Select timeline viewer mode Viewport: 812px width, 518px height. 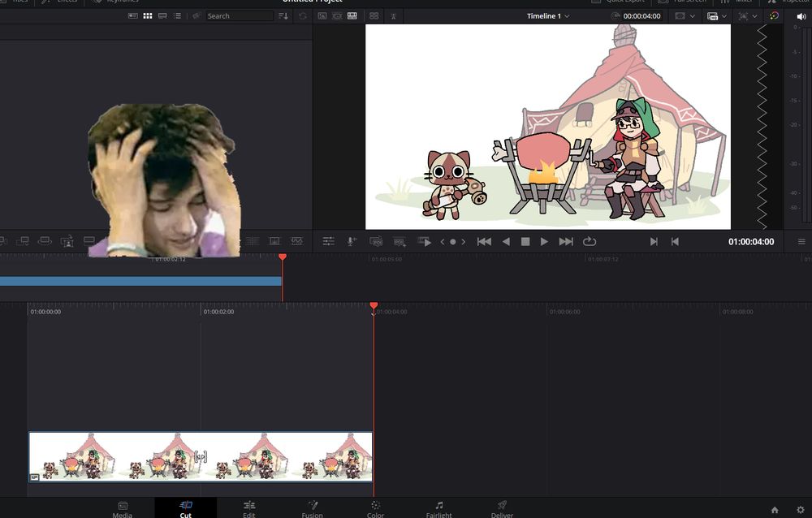coord(352,16)
